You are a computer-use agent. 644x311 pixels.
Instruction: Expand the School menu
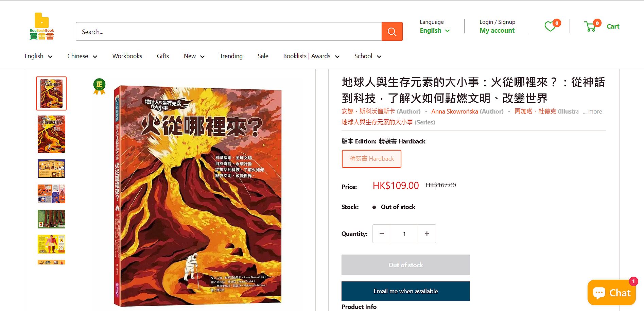click(368, 56)
